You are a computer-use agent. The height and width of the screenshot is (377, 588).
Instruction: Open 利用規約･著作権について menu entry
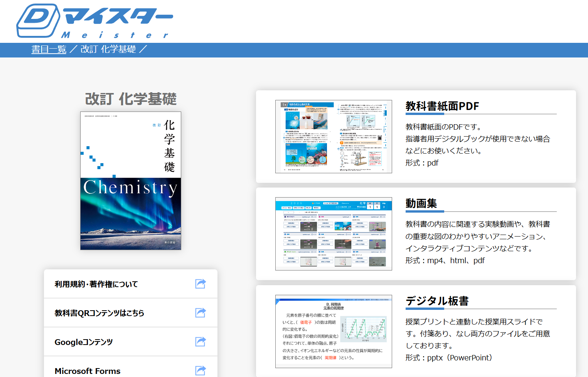(x=96, y=284)
